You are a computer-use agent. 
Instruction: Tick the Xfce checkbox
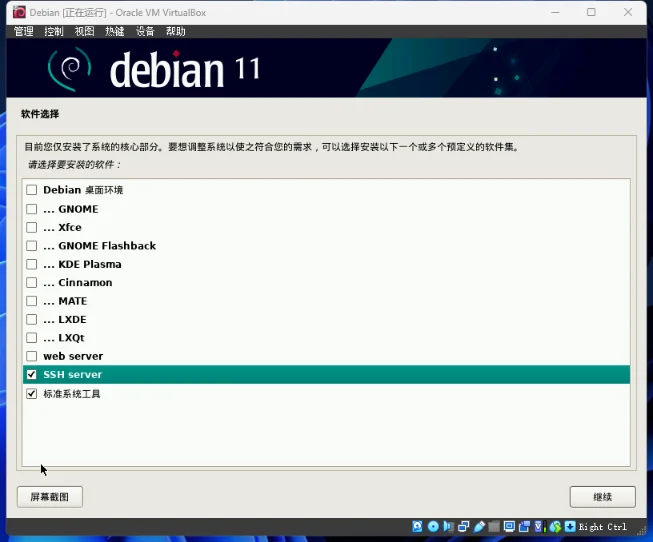point(32,227)
